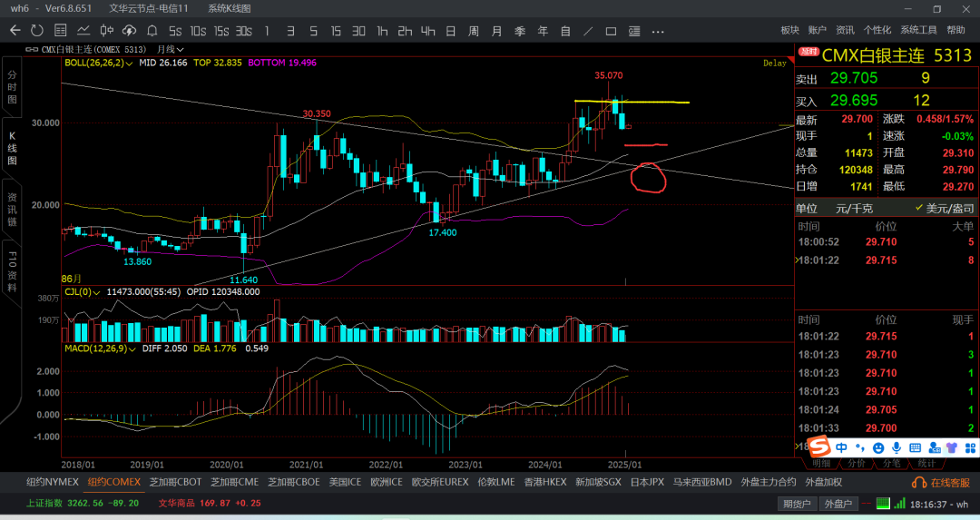Open the 分时图 side tab
This screenshot has width=980, height=520.
point(12,87)
